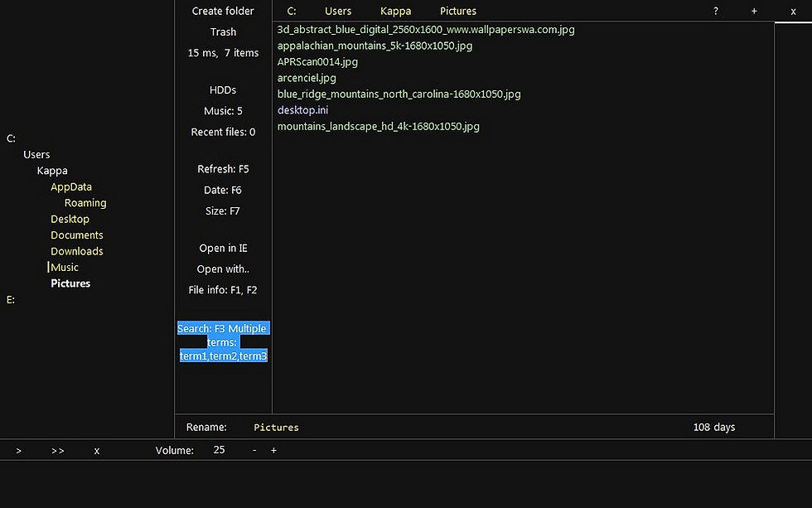Image resolution: width=812 pixels, height=508 pixels.
Task: Open Kappa folder in tree
Action: coord(52,171)
